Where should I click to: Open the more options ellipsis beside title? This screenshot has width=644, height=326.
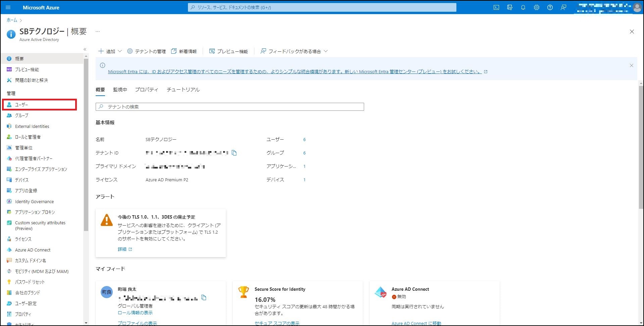pyautogui.click(x=98, y=32)
